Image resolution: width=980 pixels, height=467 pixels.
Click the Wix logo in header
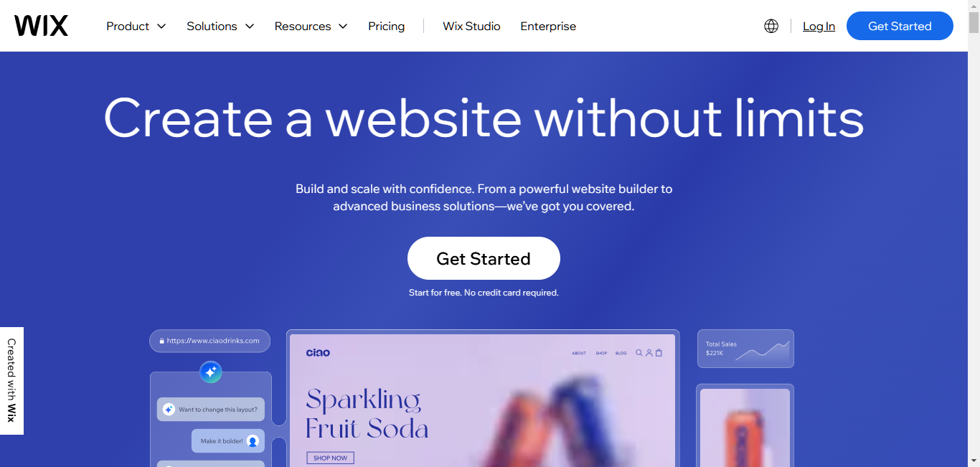pyautogui.click(x=41, y=26)
